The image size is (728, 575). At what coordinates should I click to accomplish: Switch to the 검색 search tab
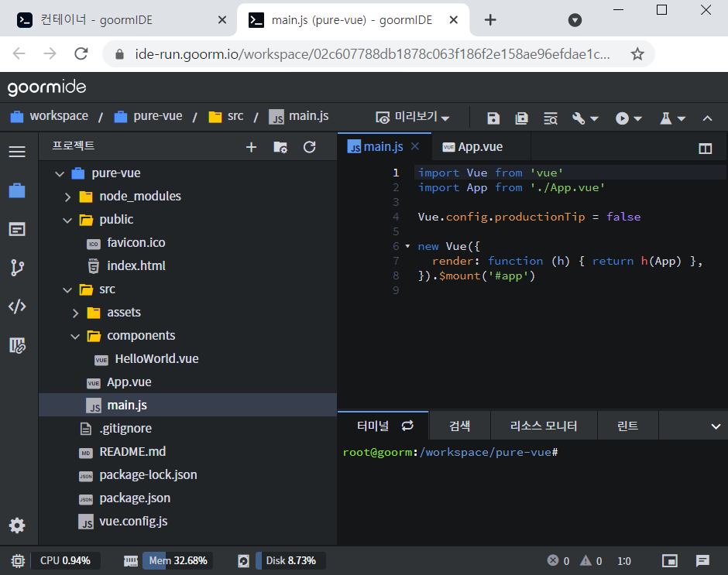pyautogui.click(x=459, y=426)
